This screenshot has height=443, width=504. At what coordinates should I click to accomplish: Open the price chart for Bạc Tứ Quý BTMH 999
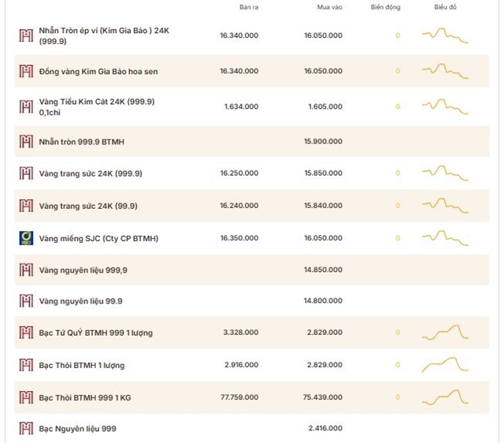click(x=445, y=333)
